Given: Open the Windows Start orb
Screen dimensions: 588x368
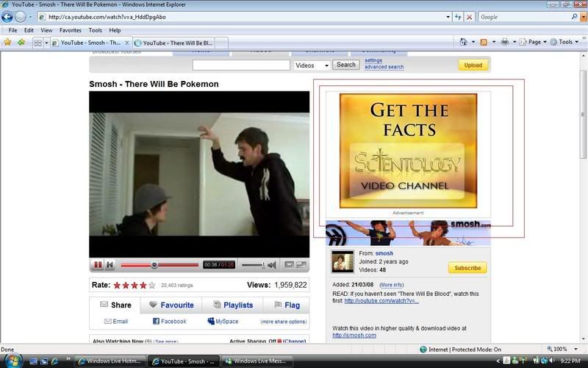Looking at the screenshot, I should 12,361.
